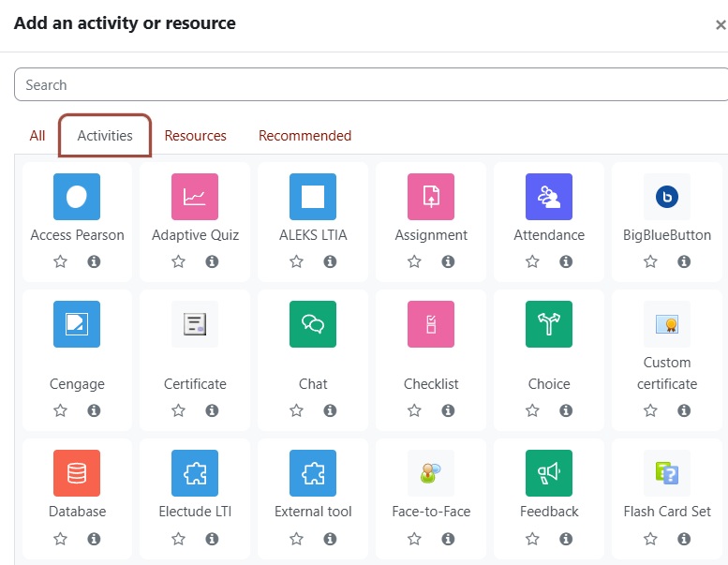Click the Choice activity icon
This screenshot has width=728, height=565.
pos(549,324)
